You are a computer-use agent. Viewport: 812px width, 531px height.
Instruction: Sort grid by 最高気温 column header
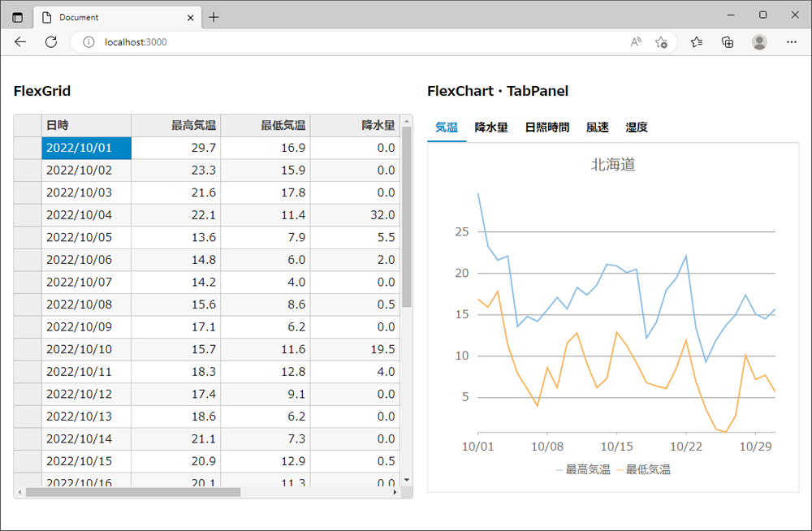176,125
